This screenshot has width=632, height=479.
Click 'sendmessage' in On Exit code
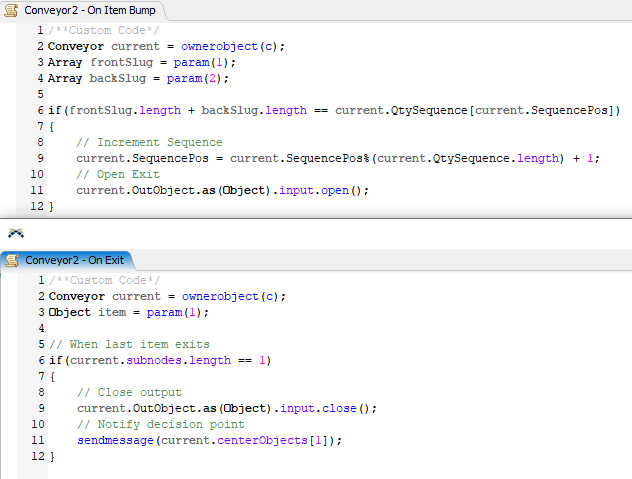pyautogui.click(x=115, y=440)
